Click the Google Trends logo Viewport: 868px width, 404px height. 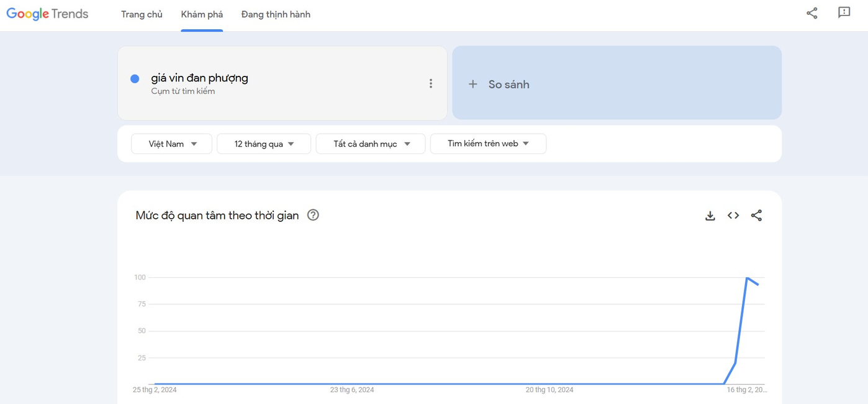click(x=47, y=14)
